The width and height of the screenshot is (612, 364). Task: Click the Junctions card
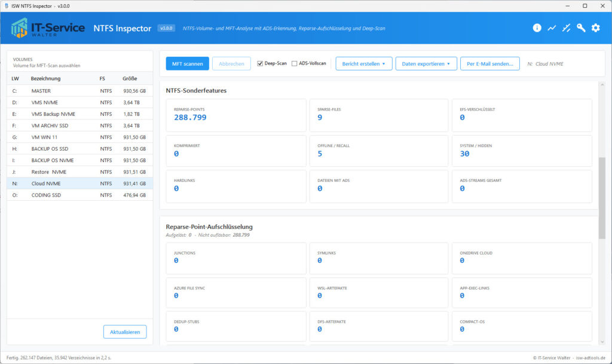tap(236, 258)
